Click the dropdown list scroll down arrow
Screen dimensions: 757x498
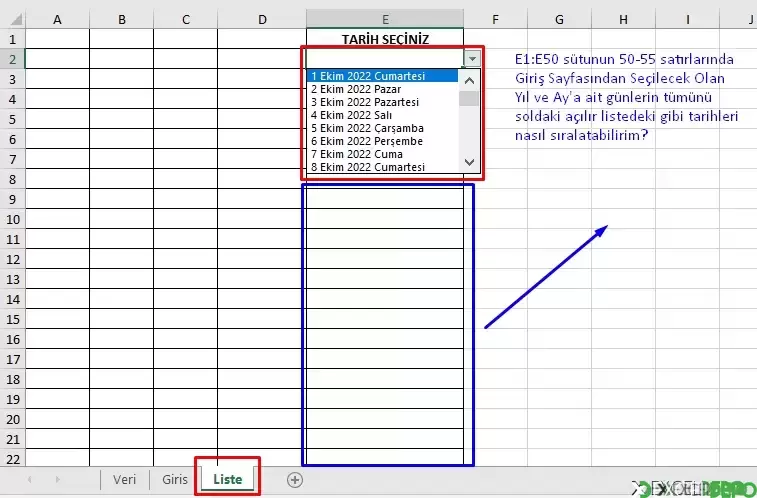pos(469,162)
